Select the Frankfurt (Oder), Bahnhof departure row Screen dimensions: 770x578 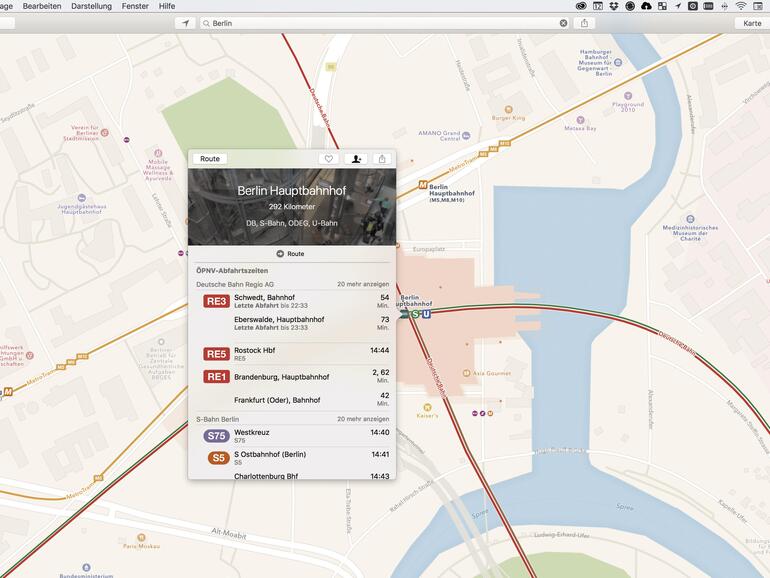point(293,400)
